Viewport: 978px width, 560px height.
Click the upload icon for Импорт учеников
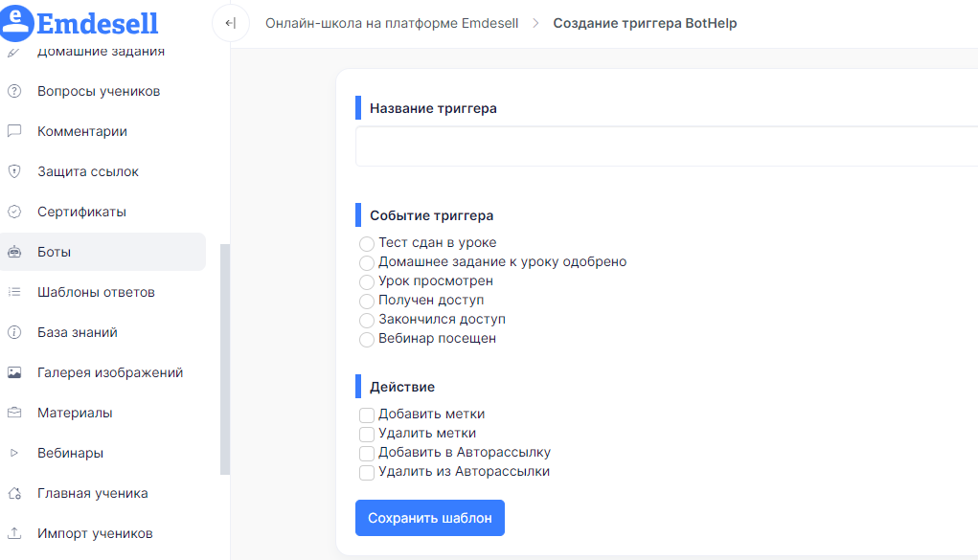(x=14, y=533)
